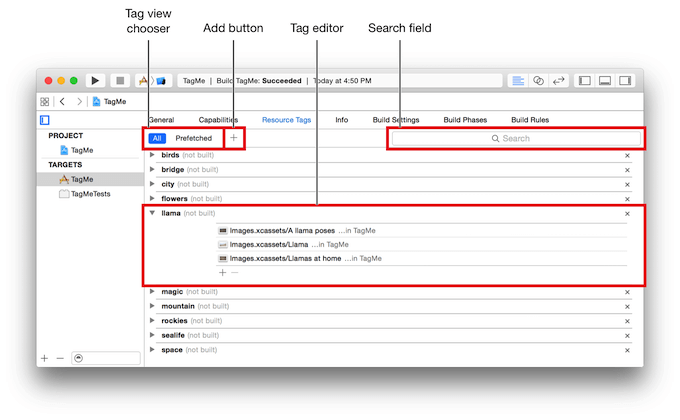
Task: Select the TagMeTests target
Action: [85, 194]
